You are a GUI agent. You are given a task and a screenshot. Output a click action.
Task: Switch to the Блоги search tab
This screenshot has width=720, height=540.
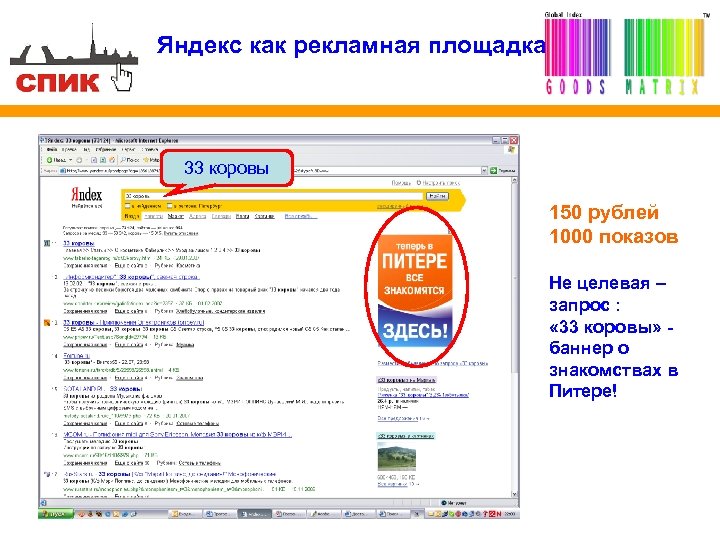click(x=242, y=216)
